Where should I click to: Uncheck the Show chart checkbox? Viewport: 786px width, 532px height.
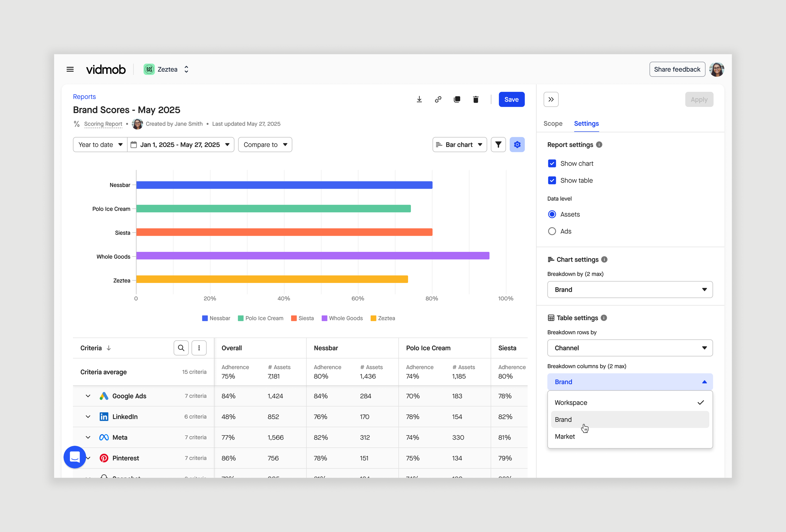point(552,163)
